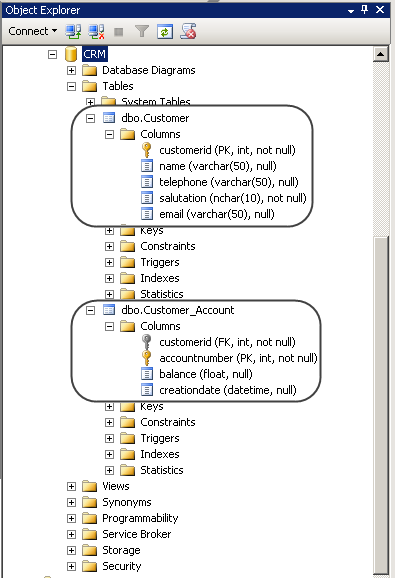Click the telephone column icon
This screenshot has height=578, width=395.
click(x=147, y=182)
